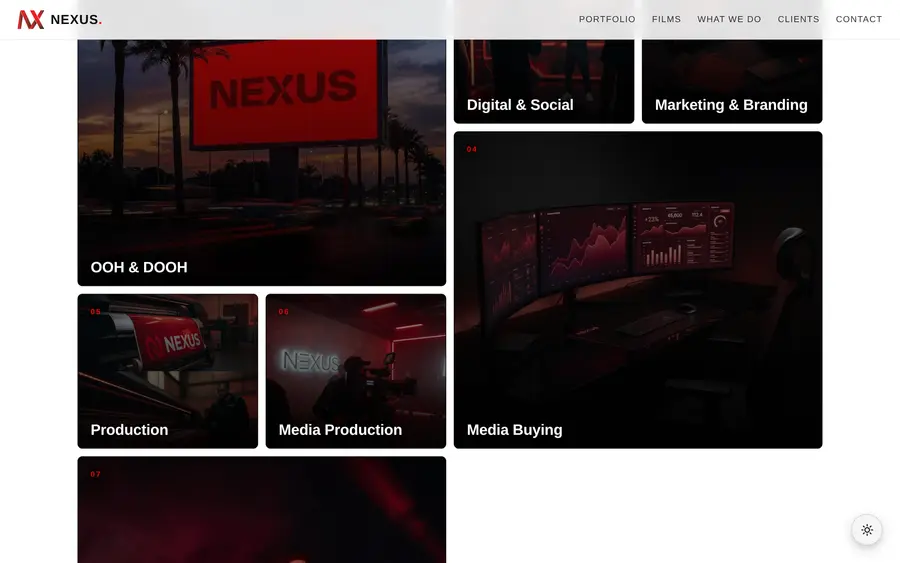Viewport: 900px width, 563px height.
Task: Open the Digital & Social card
Action: click(x=544, y=81)
